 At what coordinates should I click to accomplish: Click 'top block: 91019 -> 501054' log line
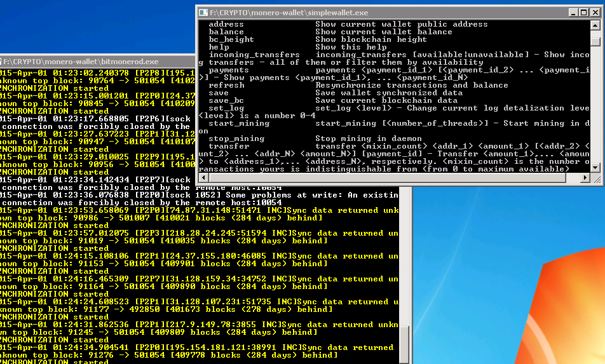(x=163, y=241)
